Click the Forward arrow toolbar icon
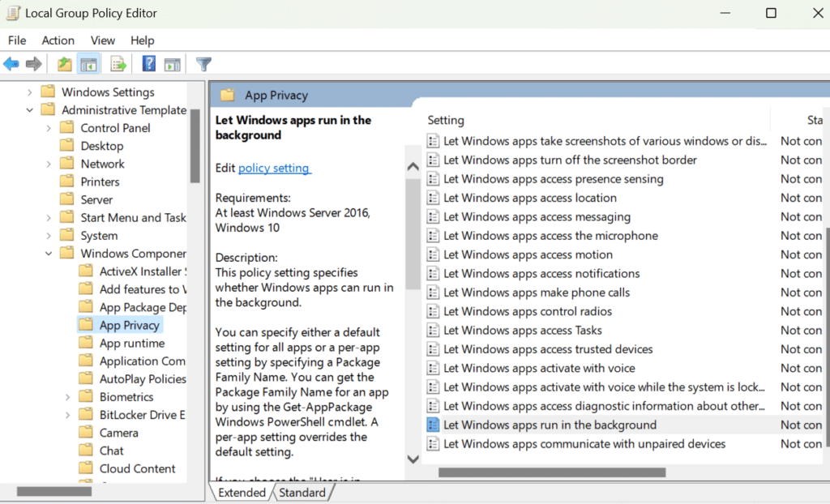 [34, 64]
